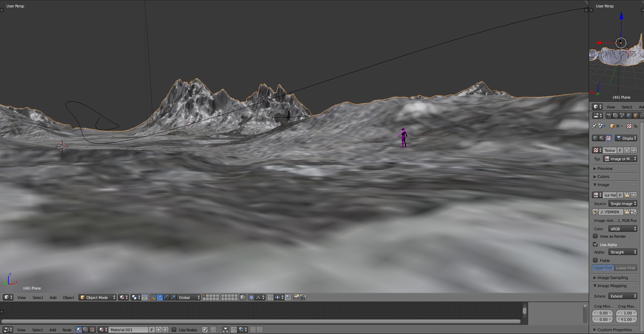Viewport: 644px width, 334px height.
Task: Open the Object Mode dropdown
Action: click(x=97, y=297)
